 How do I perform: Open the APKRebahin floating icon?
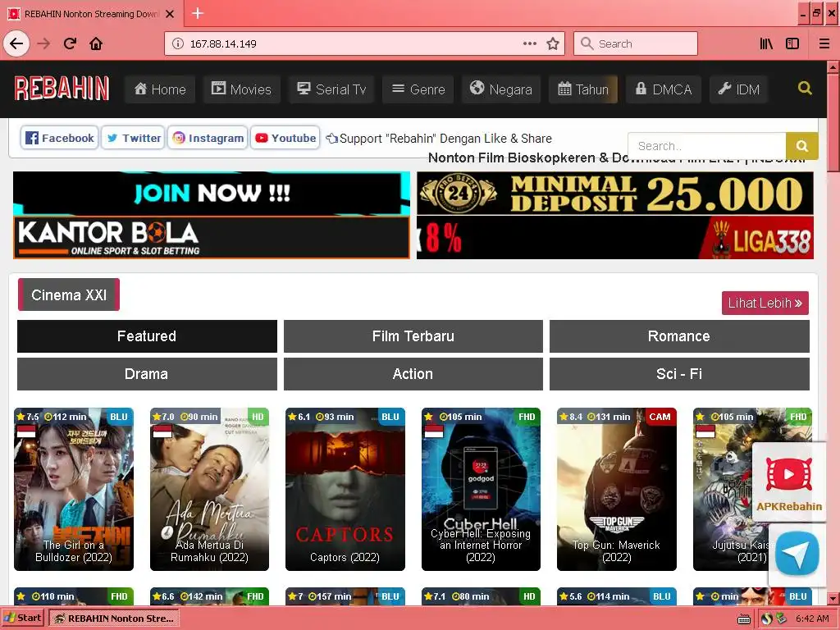pyautogui.click(x=789, y=482)
